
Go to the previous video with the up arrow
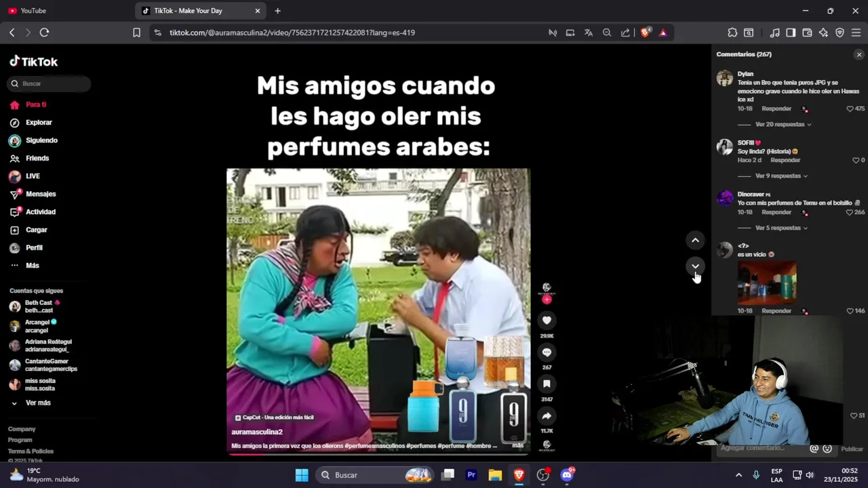click(695, 240)
